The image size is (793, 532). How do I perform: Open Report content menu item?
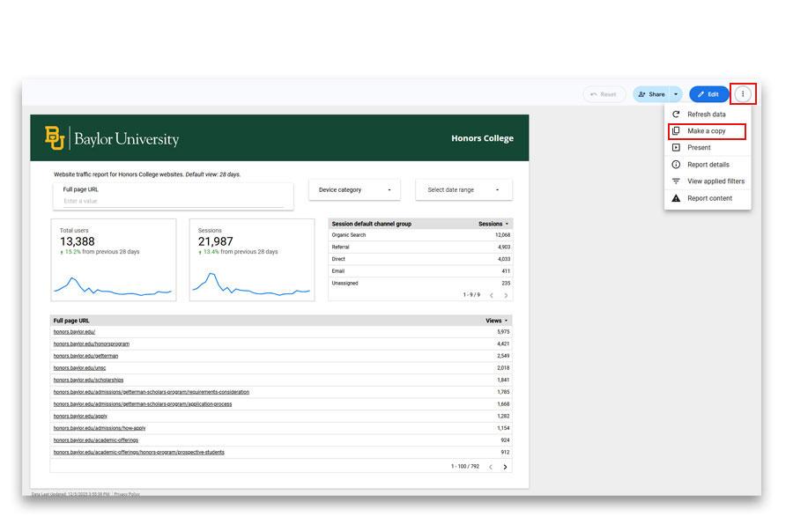[707, 198]
